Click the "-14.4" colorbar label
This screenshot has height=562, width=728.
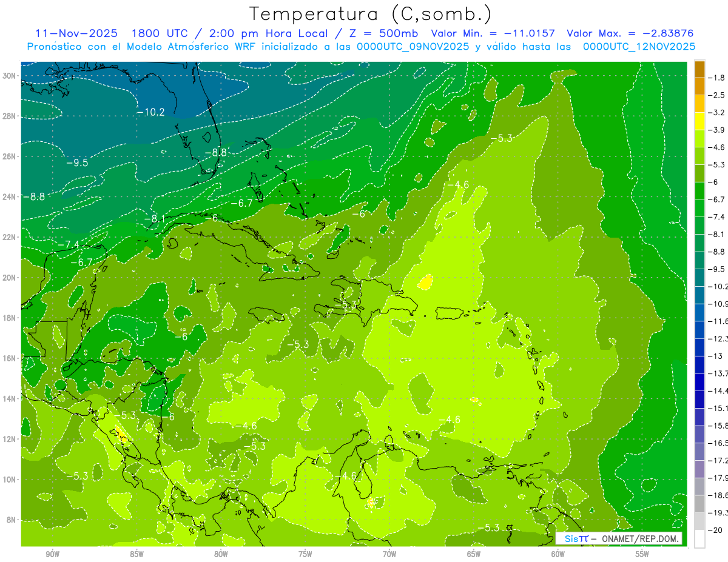pos(718,390)
